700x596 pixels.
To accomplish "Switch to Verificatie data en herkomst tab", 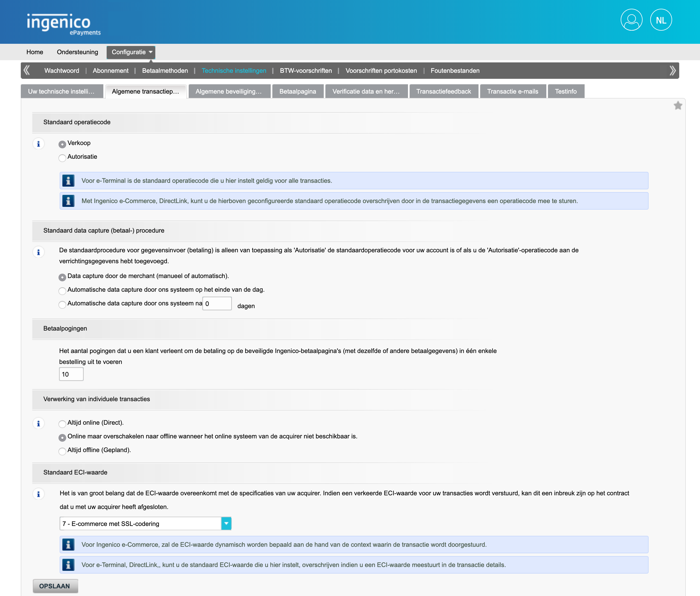I will [x=366, y=91].
